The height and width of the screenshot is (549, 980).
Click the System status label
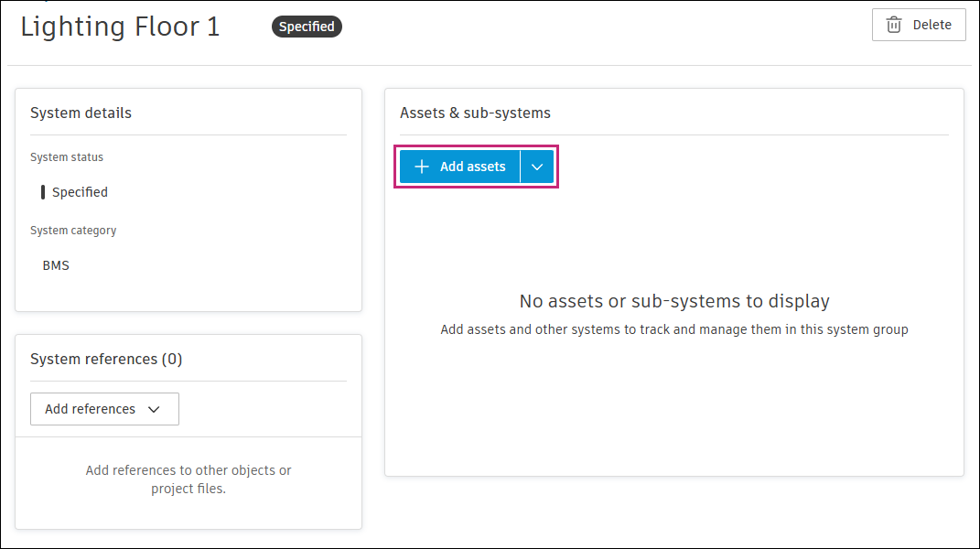(67, 157)
